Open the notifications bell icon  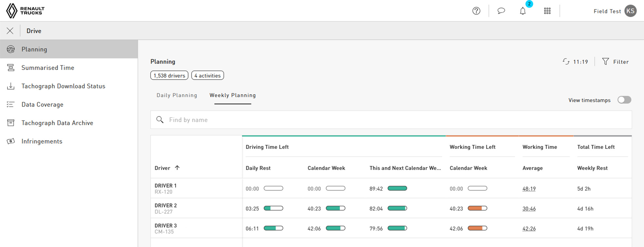tap(523, 11)
